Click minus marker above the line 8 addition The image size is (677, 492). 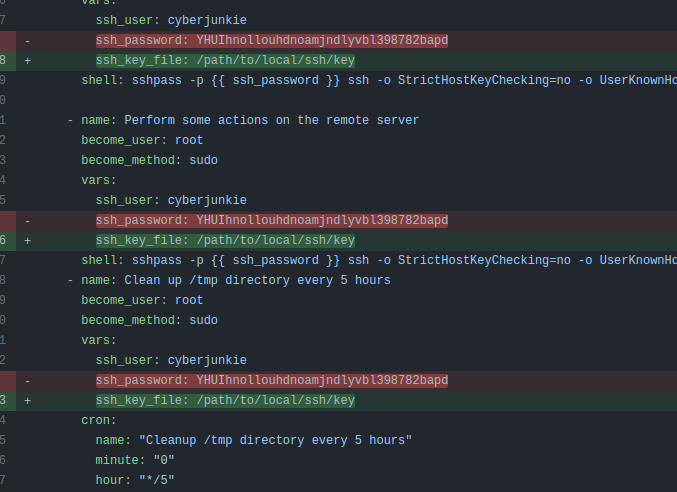click(x=27, y=41)
